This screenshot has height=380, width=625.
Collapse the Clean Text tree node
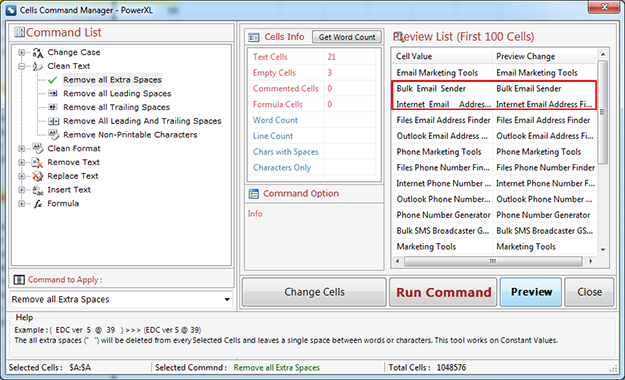(22, 66)
